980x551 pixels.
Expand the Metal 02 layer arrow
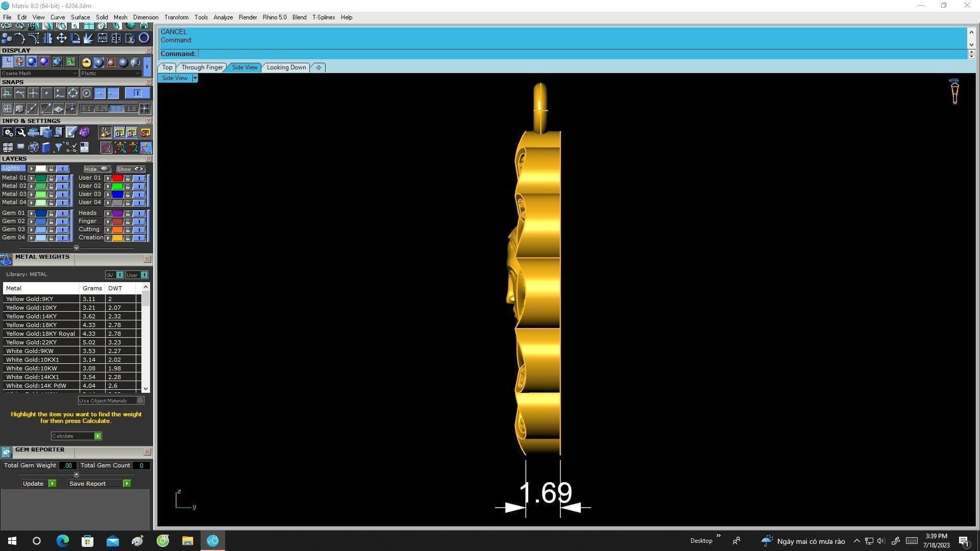(x=31, y=186)
